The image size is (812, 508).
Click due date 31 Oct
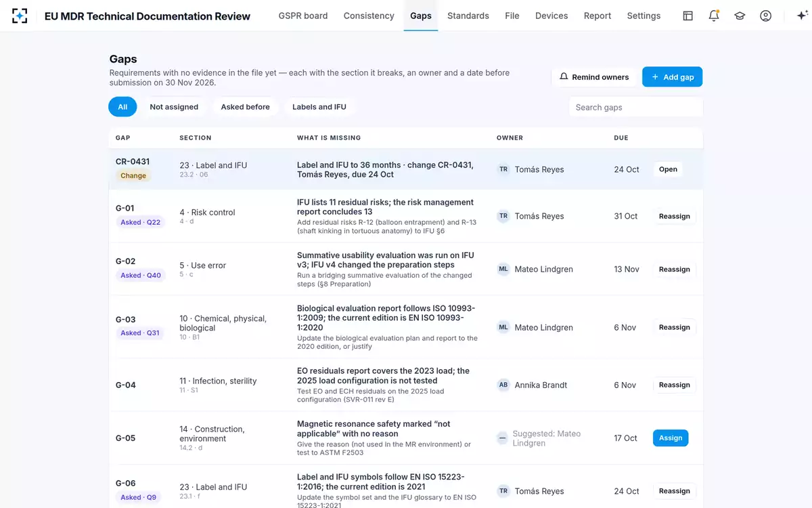pos(626,216)
